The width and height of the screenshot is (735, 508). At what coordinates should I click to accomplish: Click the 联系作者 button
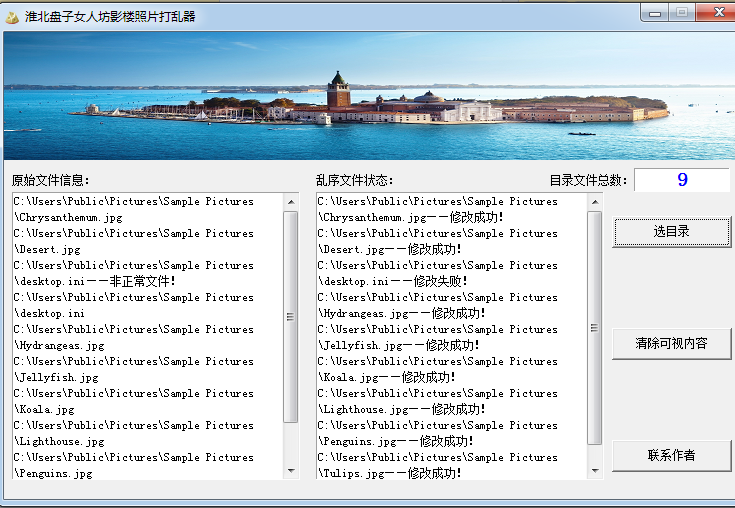(x=671, y=455)
